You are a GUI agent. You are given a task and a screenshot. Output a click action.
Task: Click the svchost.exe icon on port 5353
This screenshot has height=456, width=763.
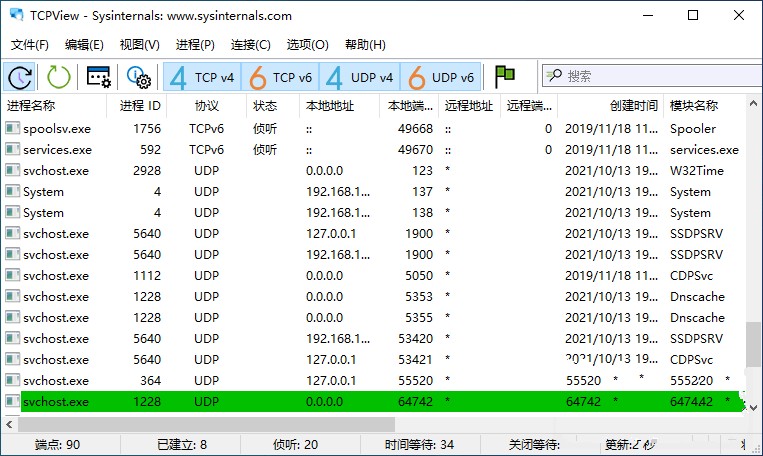[13, 295]
